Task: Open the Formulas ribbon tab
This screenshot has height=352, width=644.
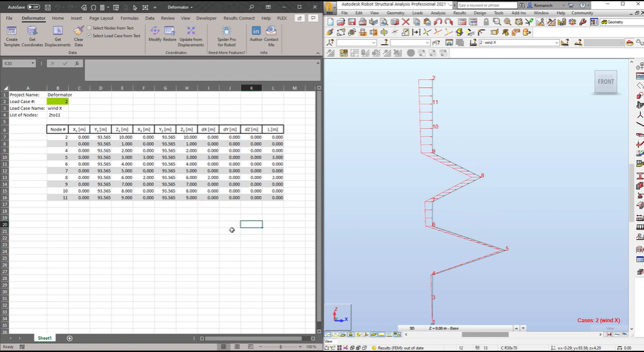Action: [129, 18]
